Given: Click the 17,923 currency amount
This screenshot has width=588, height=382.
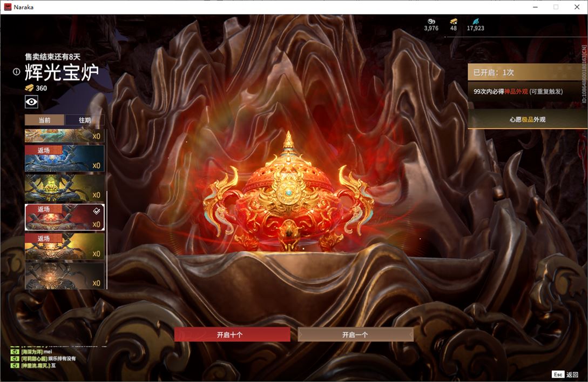Looking at the screenshot, I should pos(476,28).
